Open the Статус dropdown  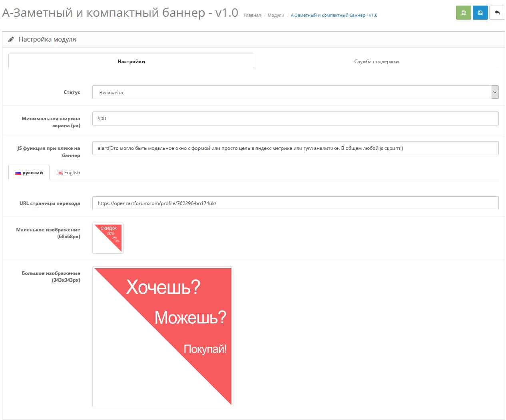pos(295,92)
